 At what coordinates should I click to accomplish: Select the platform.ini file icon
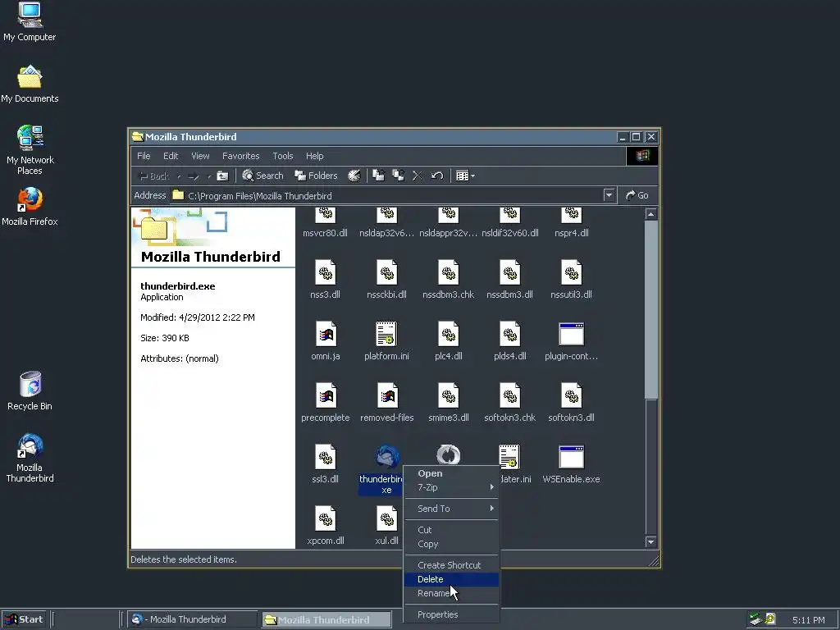(x=386, y=333)
